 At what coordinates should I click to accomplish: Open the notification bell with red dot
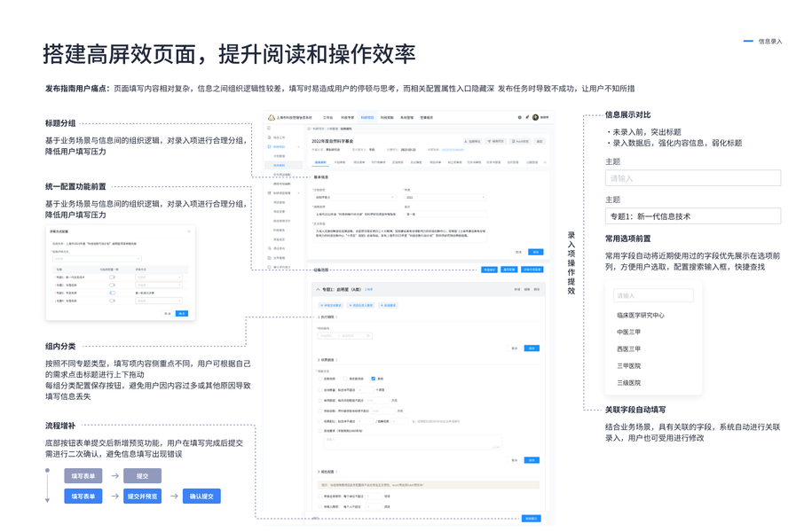tap(527, 117)
